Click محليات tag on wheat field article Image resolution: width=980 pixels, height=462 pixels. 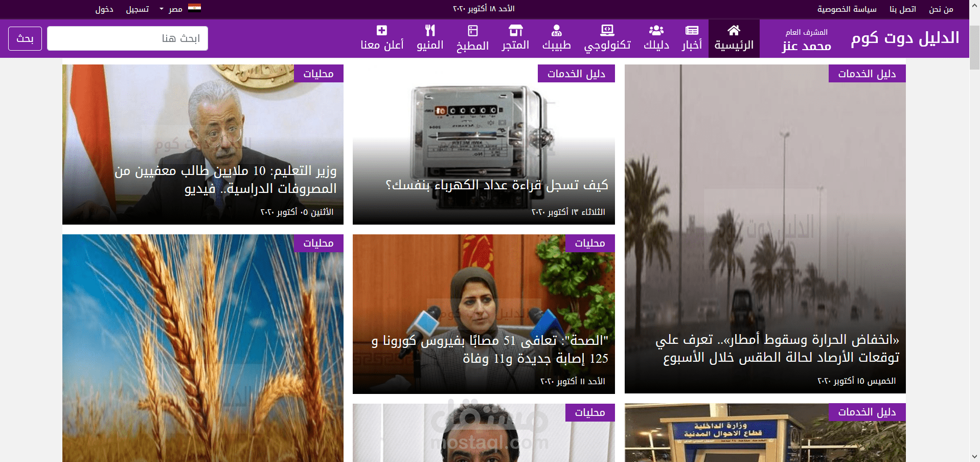point(318,243)
